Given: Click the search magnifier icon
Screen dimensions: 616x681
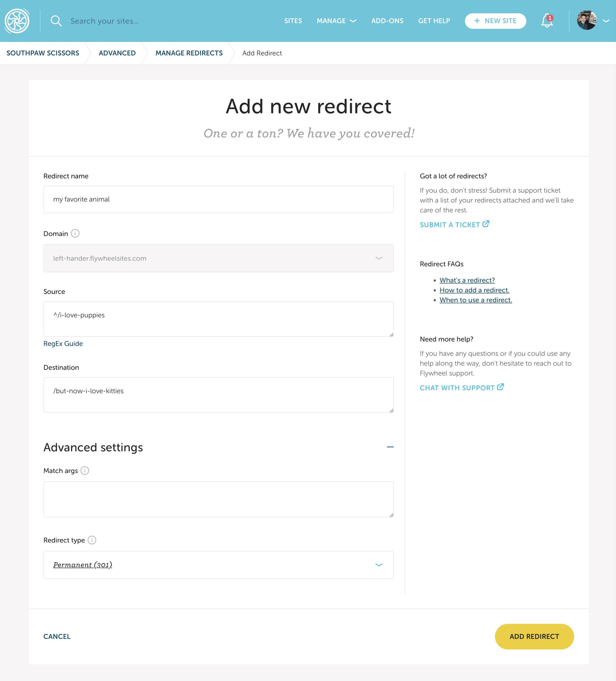Looking at the screenshot, I should (56, 21).
